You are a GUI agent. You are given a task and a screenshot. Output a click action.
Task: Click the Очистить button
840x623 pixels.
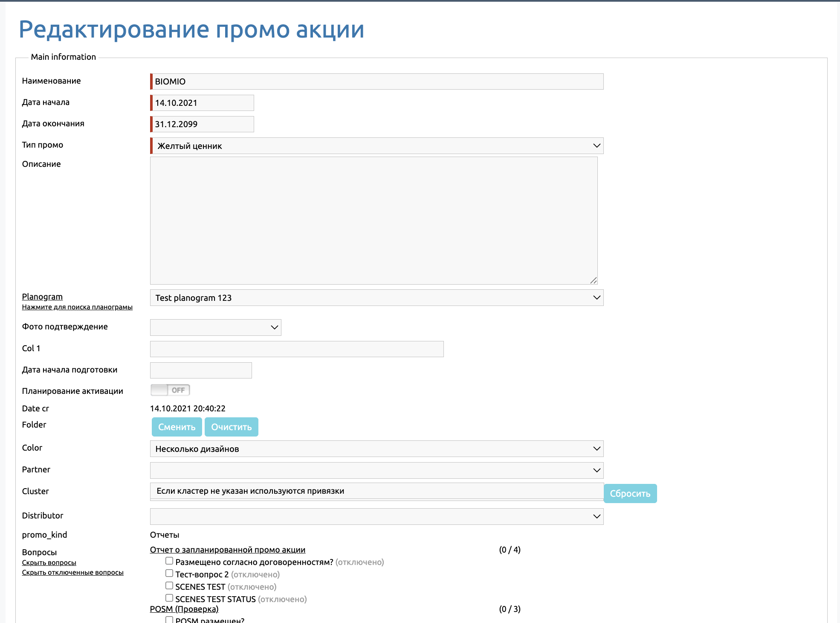[x=231, y=427]
